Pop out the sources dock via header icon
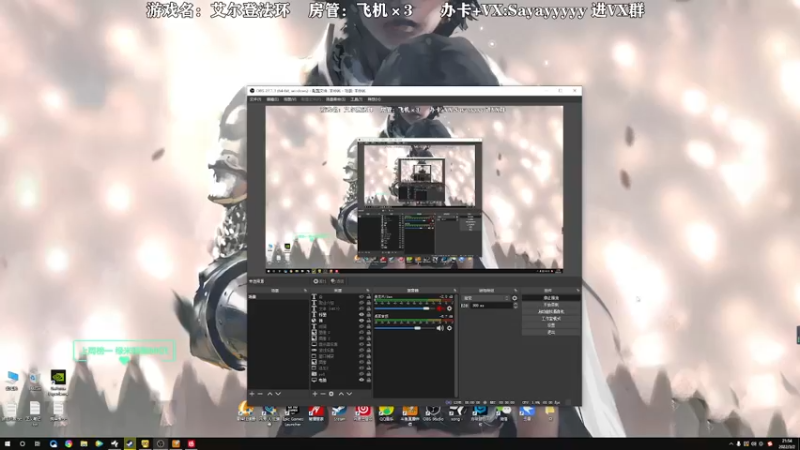 (x=368, y=290)
